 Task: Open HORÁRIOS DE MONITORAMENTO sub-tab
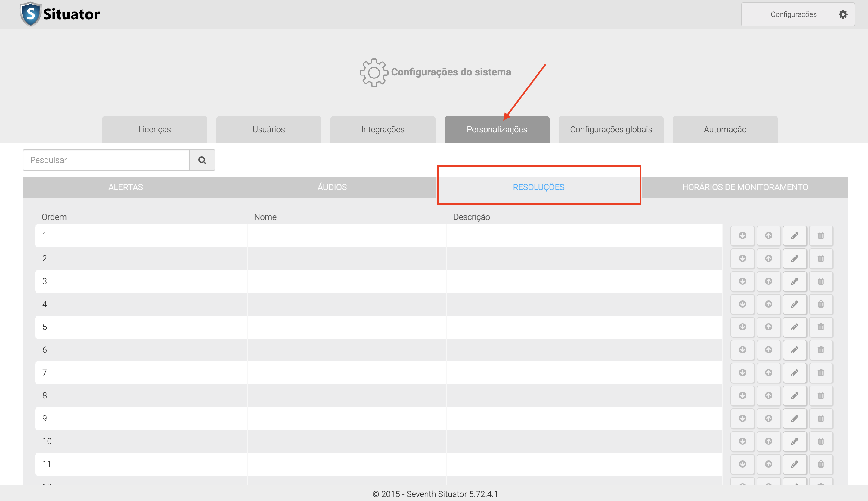pos(744,187)
